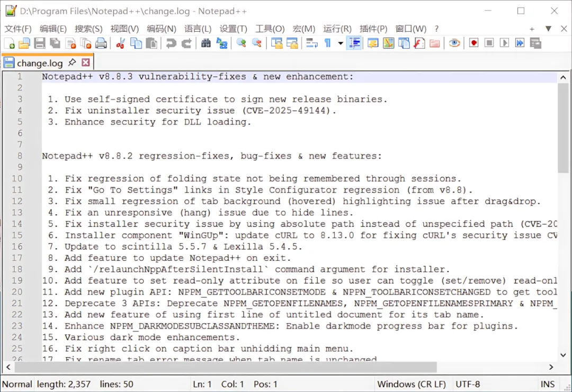This screenshot has height=392, width=572.
Task: Close the change.log tab with red X
Action: (86, 62)
